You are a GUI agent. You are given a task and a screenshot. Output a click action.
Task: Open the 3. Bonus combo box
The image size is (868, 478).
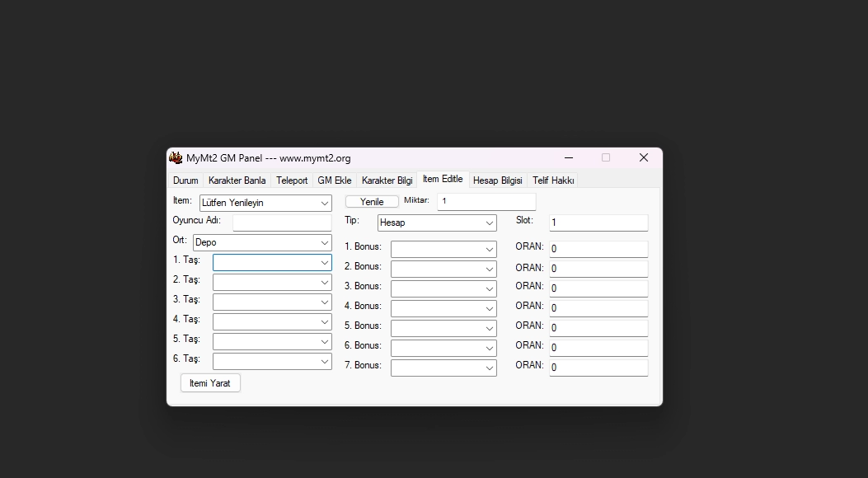click(443, 288)
